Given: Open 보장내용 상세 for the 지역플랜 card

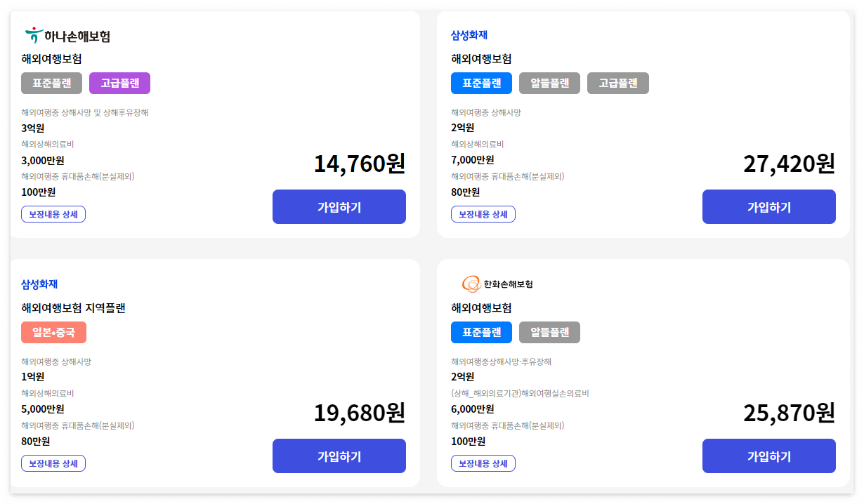Looking at the screenshot, I should tap(53, 463).
